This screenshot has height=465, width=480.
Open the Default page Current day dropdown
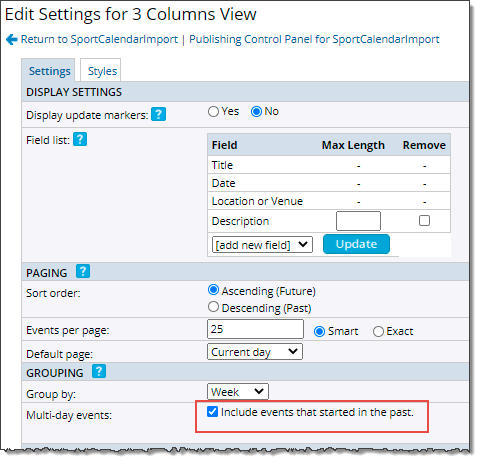pyautogui.click(x=255, y=352)
